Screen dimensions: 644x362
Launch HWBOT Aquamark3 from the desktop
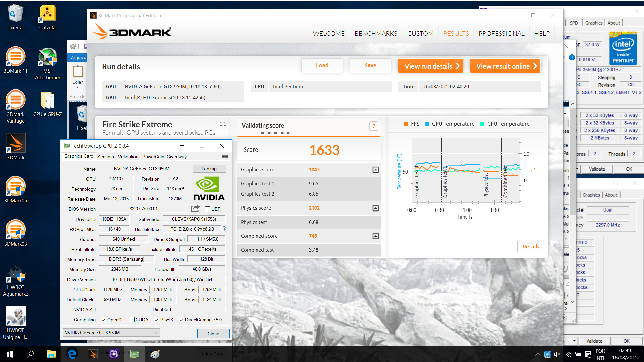point(15,280)
